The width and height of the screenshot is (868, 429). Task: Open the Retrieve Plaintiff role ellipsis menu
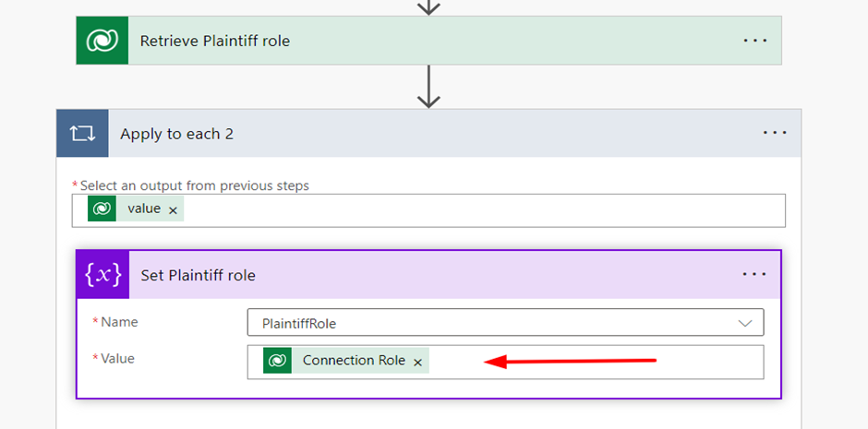(x=755, y=41)
